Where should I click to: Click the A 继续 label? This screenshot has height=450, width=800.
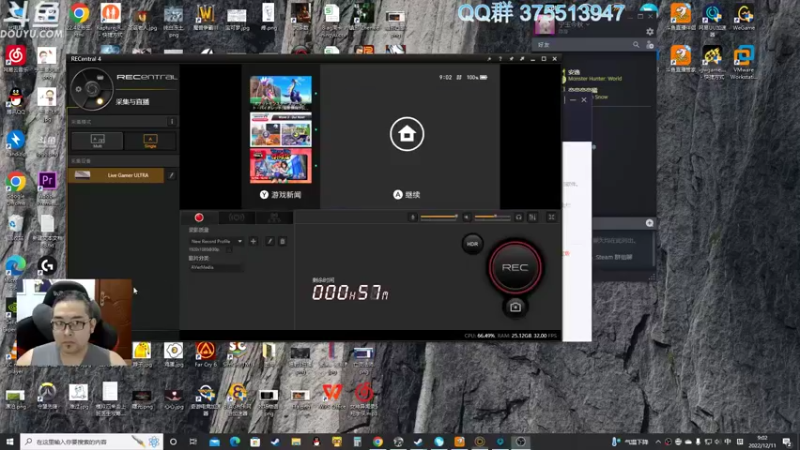pos(407,194)
